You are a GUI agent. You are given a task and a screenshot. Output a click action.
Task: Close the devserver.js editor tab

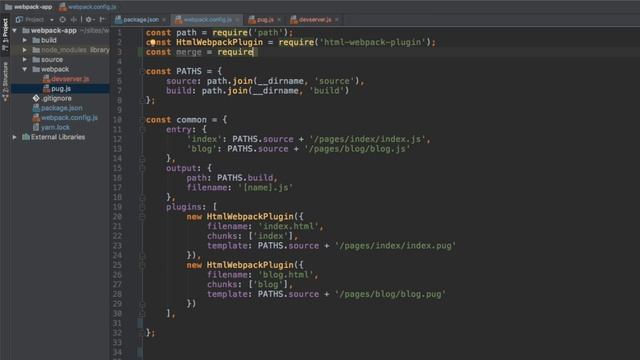tap(337, 20)
